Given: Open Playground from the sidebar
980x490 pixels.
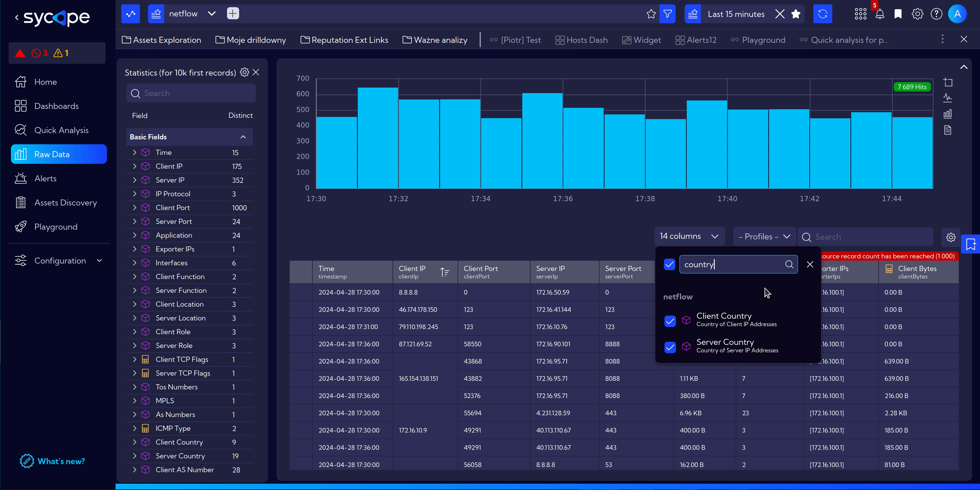Looking at the screenshot, I should pyautogui.click(x=59, y=227).
